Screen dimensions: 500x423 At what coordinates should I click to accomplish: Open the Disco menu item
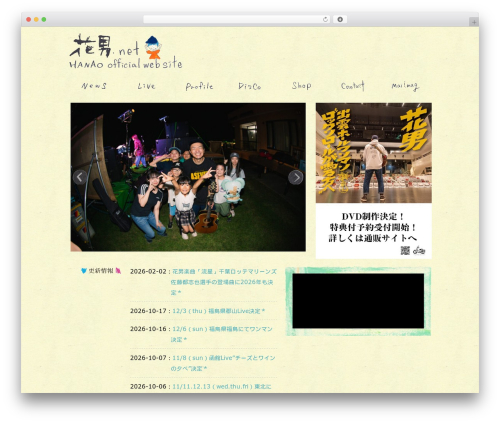(x=249, y=86)
